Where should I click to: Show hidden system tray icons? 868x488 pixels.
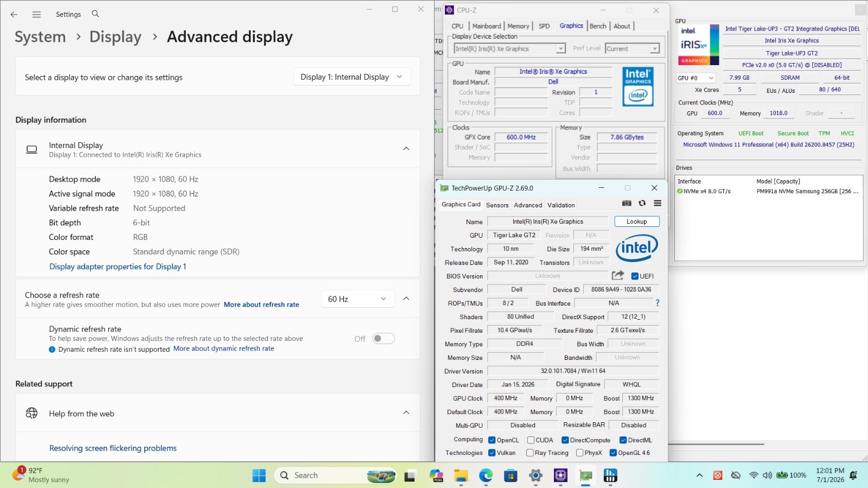point(699,476)
